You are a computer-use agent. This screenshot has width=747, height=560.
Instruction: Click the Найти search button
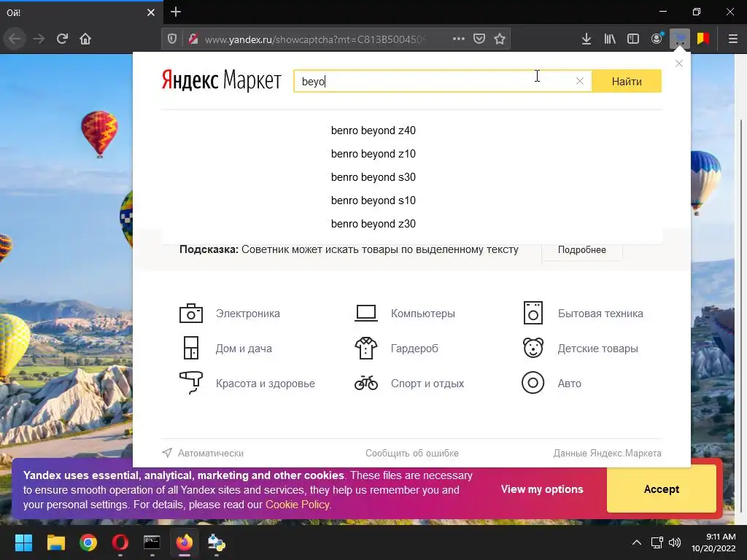pos(627,81)
